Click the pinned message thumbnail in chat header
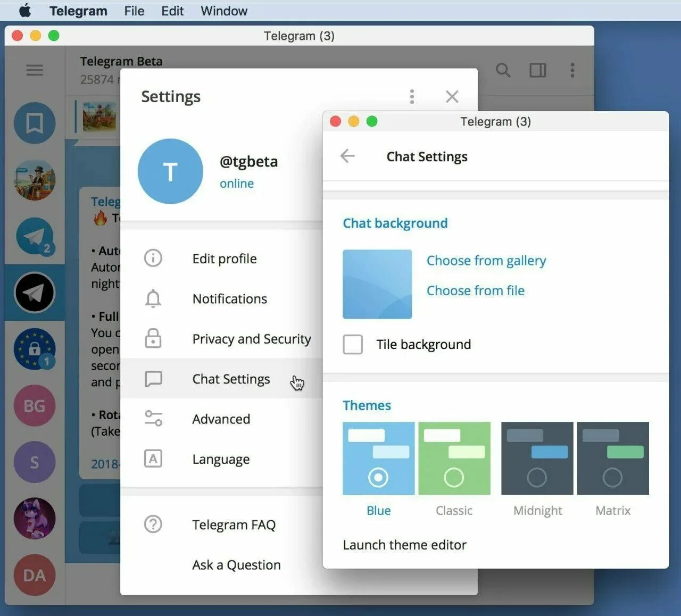Image resolution: width=681 pixels, height=616 pixels. coord(99,117)
